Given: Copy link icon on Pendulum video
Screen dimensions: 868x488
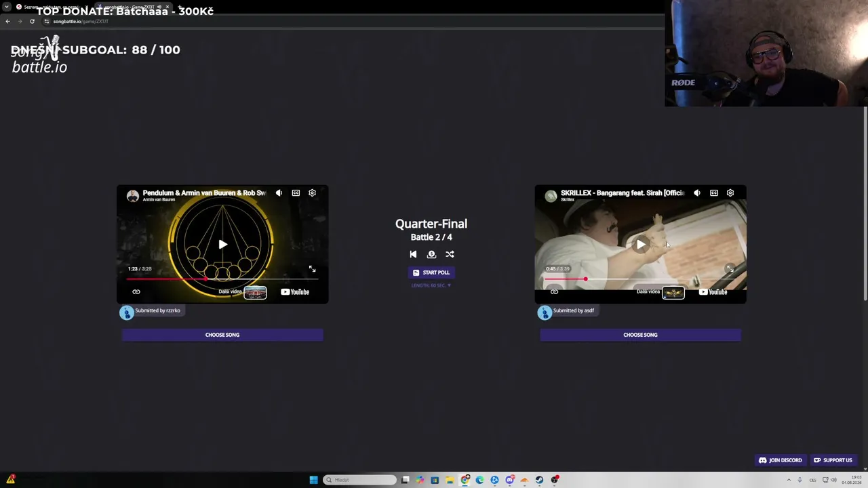Looking at the screenshot, I should click(136, 292).
